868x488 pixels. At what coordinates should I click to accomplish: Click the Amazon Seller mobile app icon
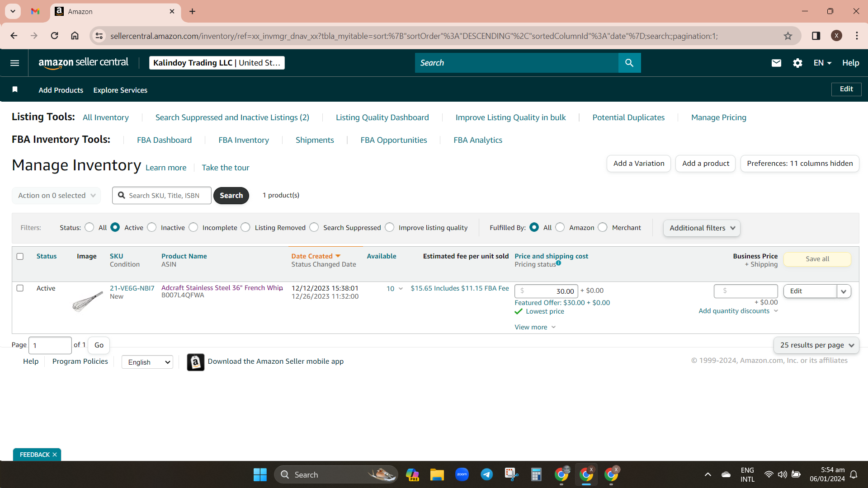(x=195, y=362)
